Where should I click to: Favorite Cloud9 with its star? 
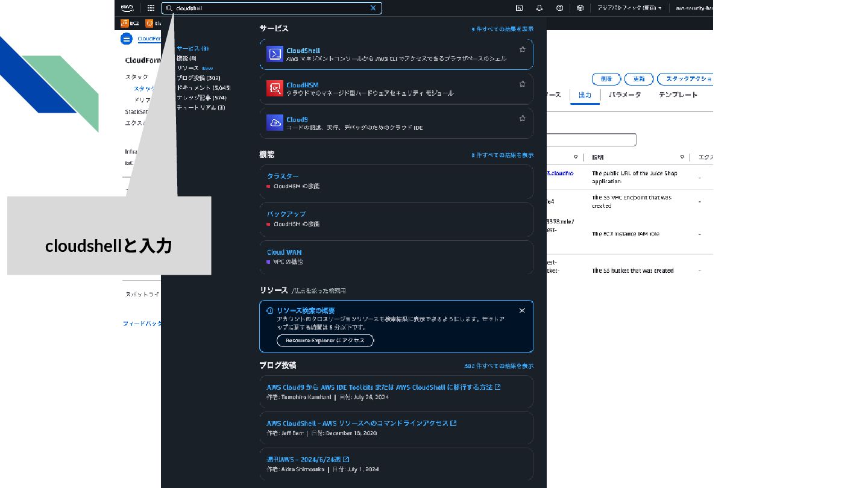522,118
